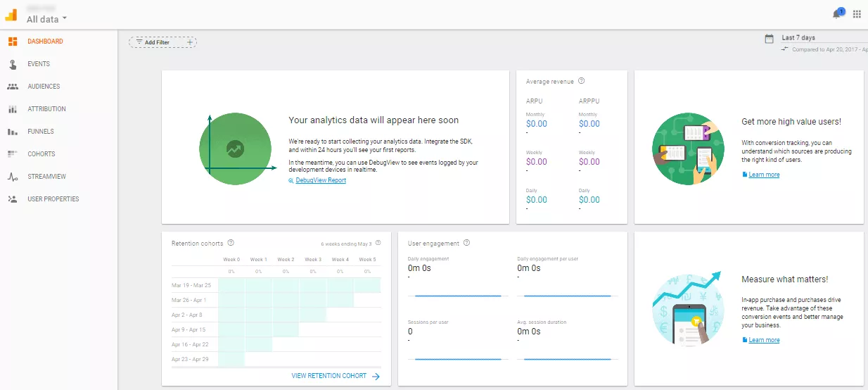Click the ARPU weekly $0.00 value
This screenshot has width=868, height=390.
(x=537, y=162)
